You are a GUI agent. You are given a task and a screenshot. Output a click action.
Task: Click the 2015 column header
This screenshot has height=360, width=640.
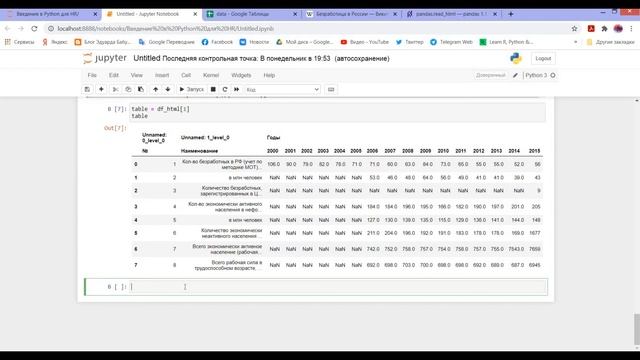[x=534, y=151]
